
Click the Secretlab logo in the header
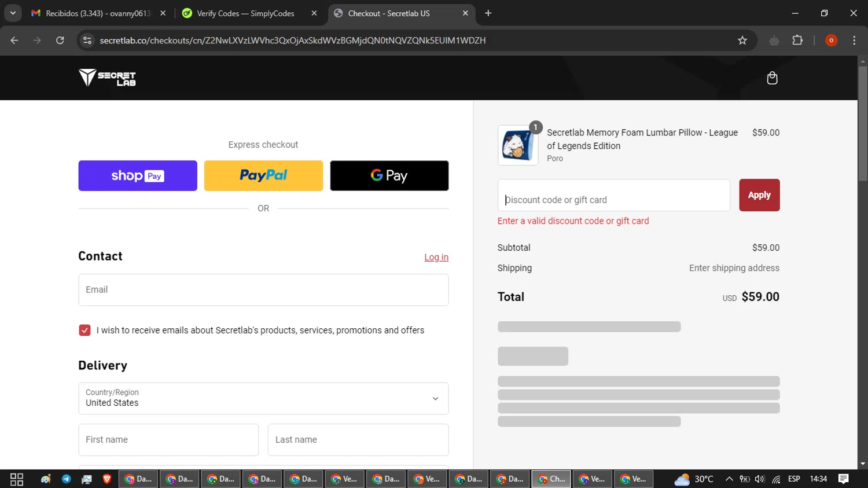pyautogui.click(x=107, y=78)
